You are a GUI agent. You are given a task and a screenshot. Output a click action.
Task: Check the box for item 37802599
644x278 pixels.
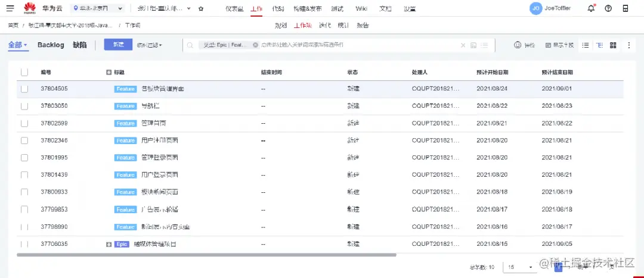pos(24,123)
